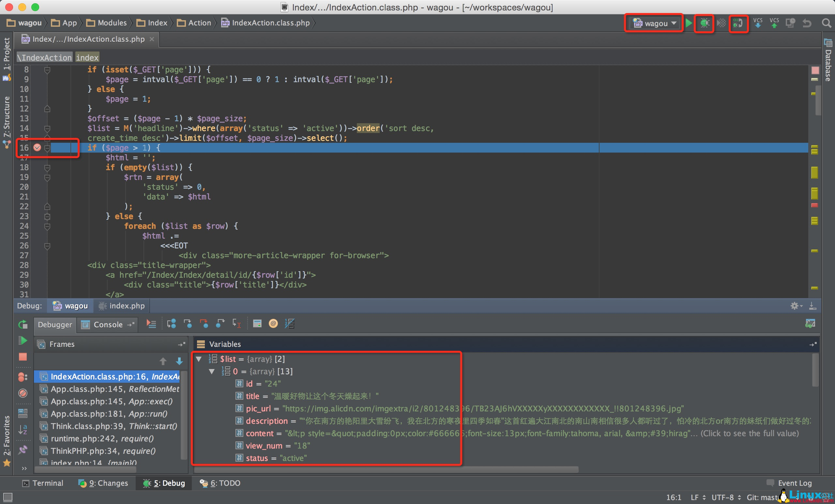
Task: Click the Step Over debugger icon
Action: (172, 324)
